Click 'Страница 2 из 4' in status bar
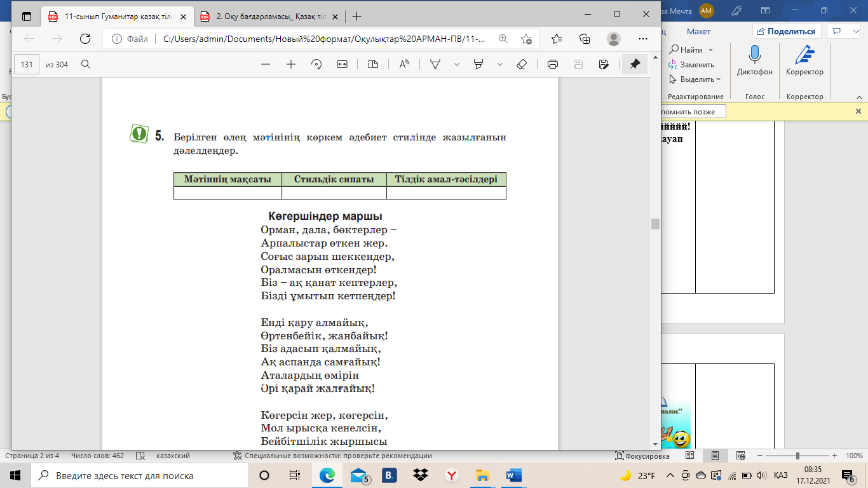Screen dimensions: 868x488 32,456
